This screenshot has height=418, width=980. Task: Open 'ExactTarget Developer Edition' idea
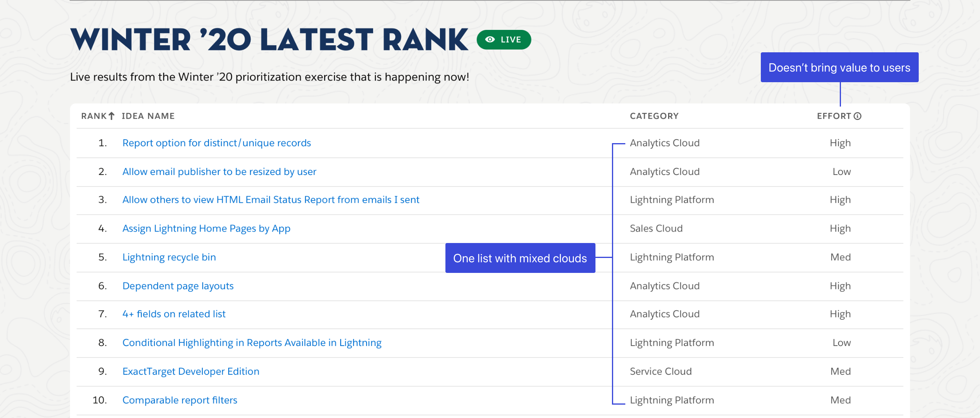point(191,372)
